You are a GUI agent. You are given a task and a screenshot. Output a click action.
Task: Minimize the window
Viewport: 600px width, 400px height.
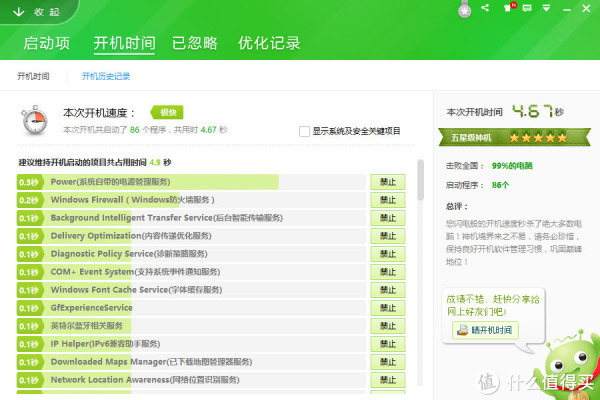pyautogui.click(x=567, y=9)
